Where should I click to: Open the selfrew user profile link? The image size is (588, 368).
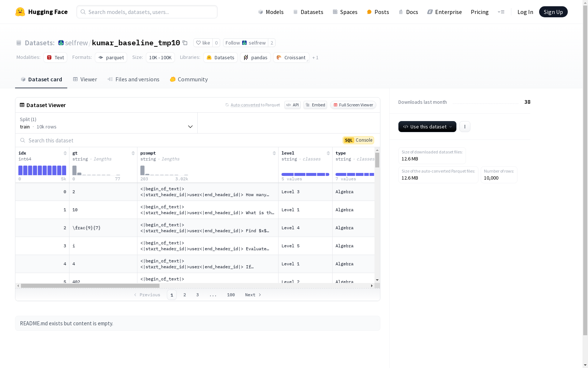(x=76, y=43)
